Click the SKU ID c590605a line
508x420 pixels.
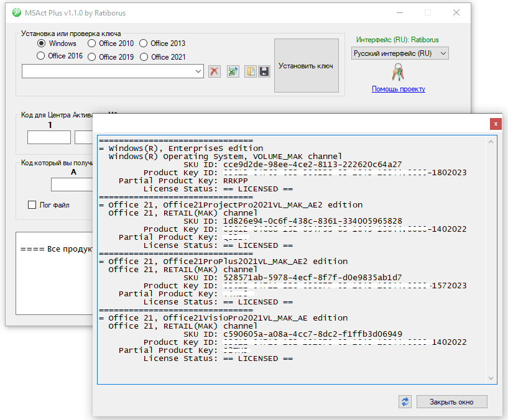click(x=293, y=334)
